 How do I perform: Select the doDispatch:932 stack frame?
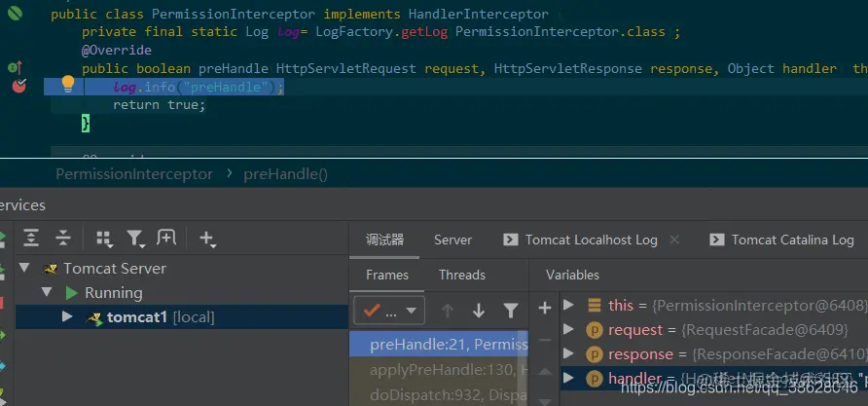point(439,395)
